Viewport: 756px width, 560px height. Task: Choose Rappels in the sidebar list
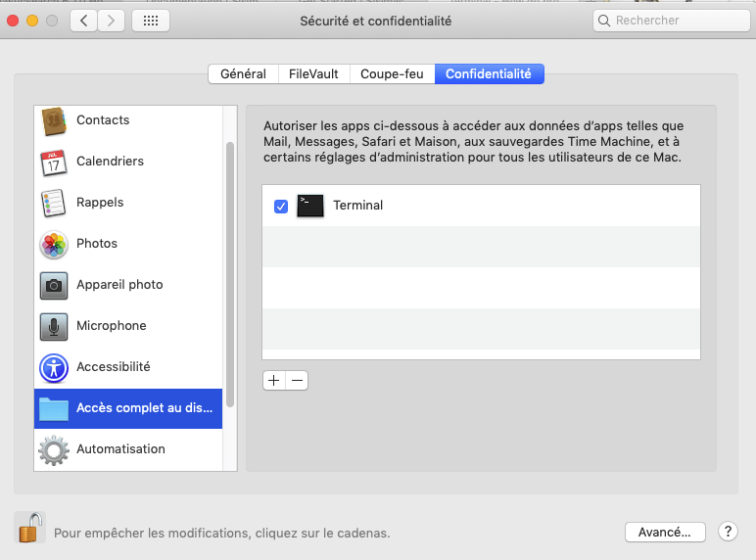(99, 203)
